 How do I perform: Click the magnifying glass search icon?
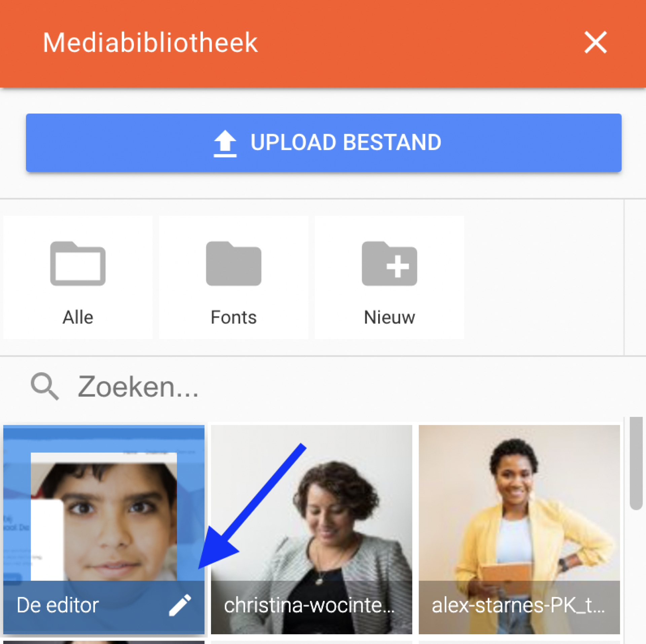[45, 386]
